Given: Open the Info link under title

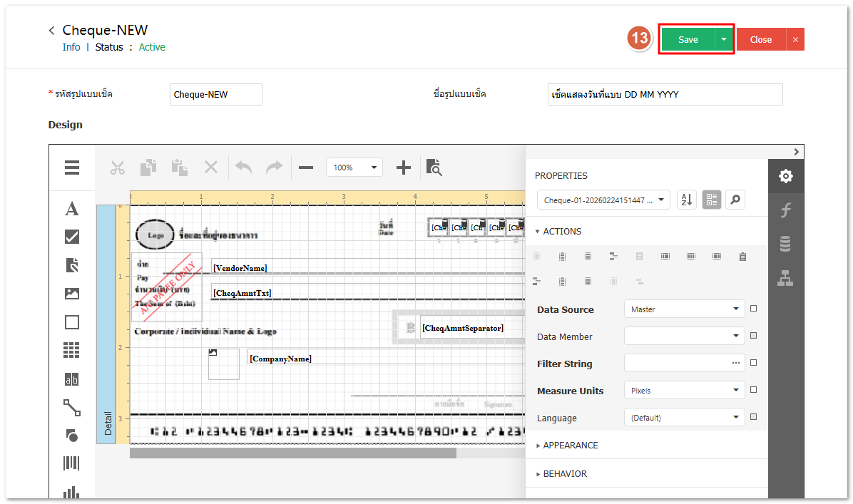Looking at the screenshot, I should tap(71, 47).
